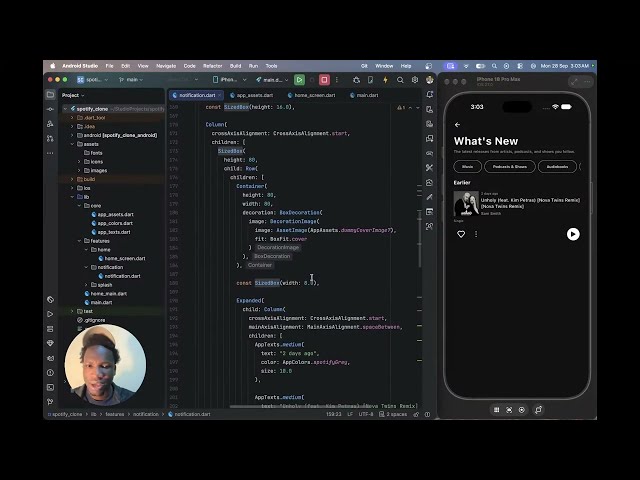Switch to the app_assets.dart tab
The width and height of the screenshot is (640, 480).
251,96
